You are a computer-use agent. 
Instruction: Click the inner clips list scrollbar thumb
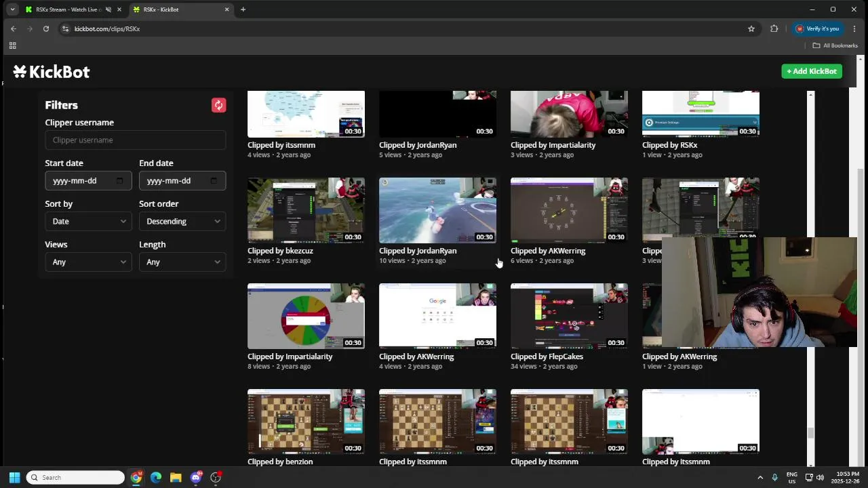pyautogui.click(x=810, y=432)
